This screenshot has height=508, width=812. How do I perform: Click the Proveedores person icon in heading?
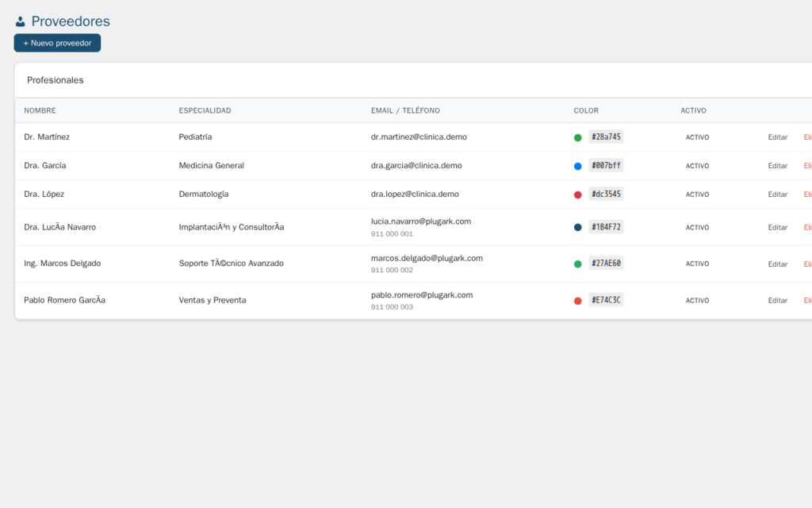pos(20,22)
